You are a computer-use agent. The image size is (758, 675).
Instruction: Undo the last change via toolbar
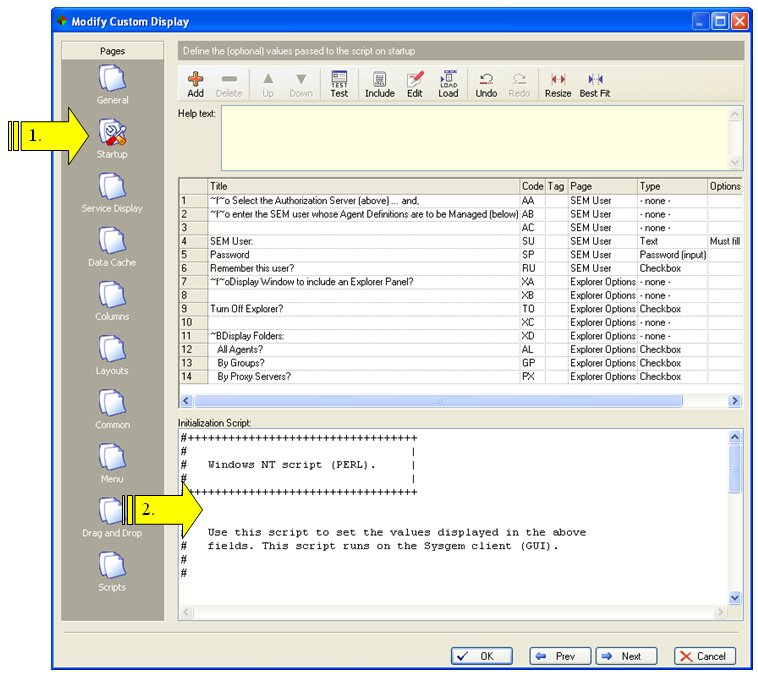pos(486,84)
